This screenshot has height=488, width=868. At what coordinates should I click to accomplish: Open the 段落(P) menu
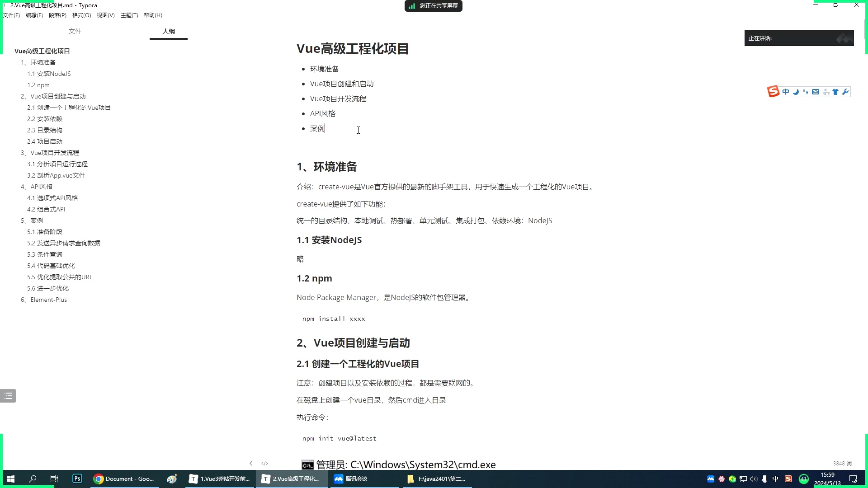[x=57, y=15]
